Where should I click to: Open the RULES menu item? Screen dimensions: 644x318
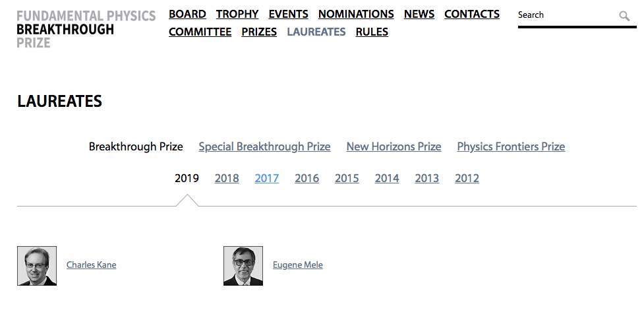[372, 32]
